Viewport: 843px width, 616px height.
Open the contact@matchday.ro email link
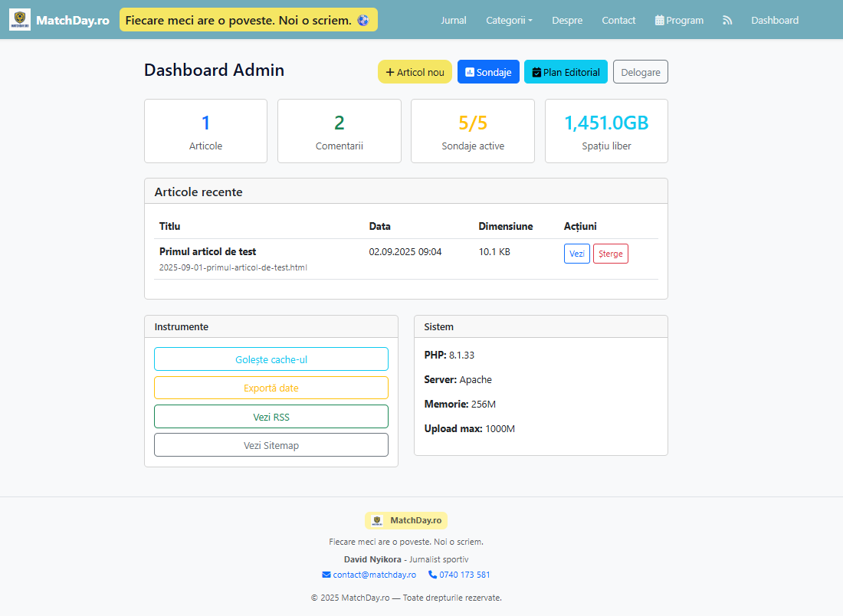tap(374, 575)
